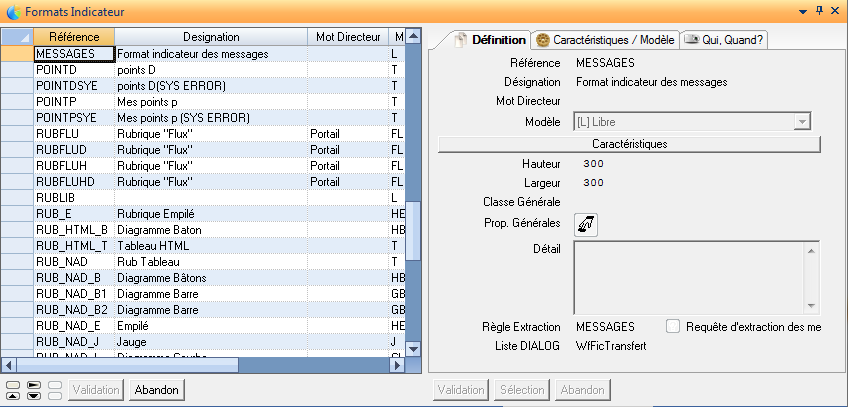Screen dimensions: 848x407
Task: Click the Mot Directeur column header
Action: 346,37
